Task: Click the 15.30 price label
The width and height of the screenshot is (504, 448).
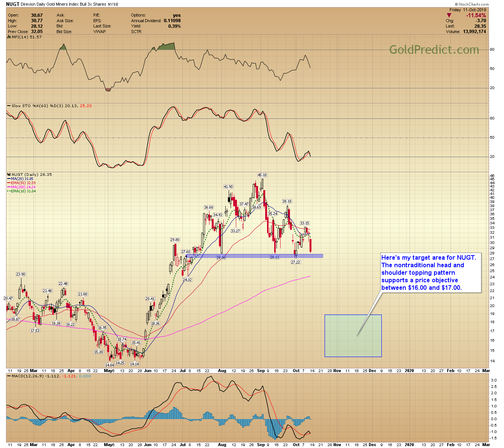Action: pos(99,352)
